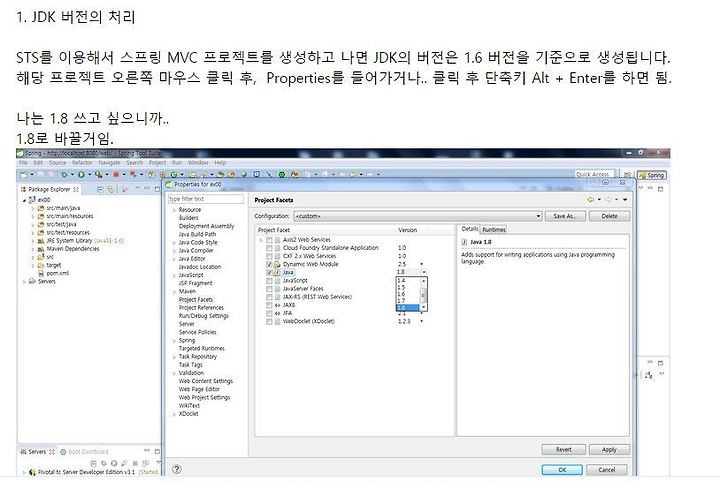Switch to the Runtimes tab

tap(494, 230)
